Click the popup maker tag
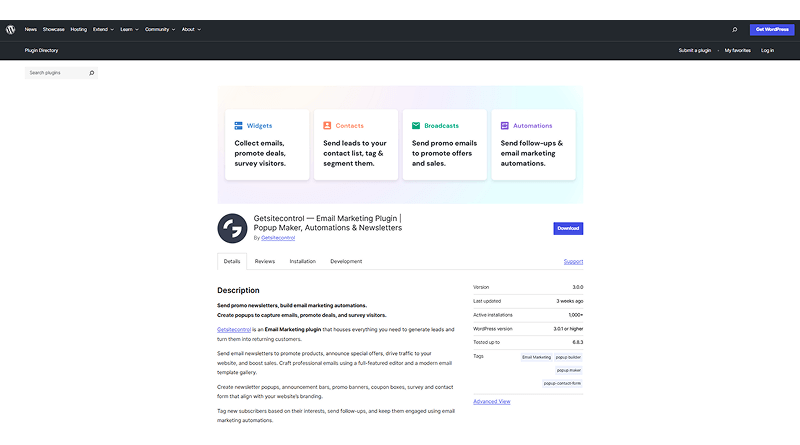 (x=569, y=370)
